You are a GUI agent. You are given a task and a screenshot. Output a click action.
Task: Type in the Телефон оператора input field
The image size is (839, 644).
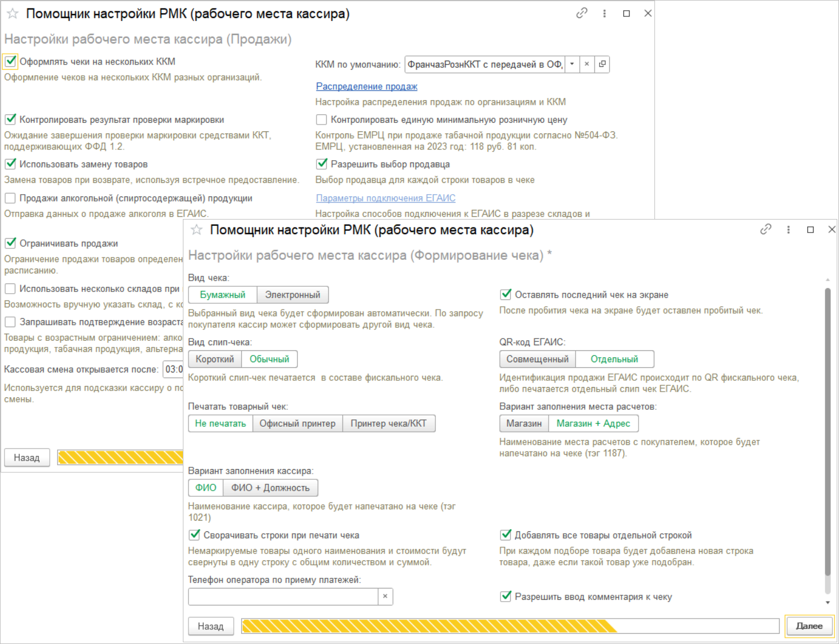(x=283, y=596)
